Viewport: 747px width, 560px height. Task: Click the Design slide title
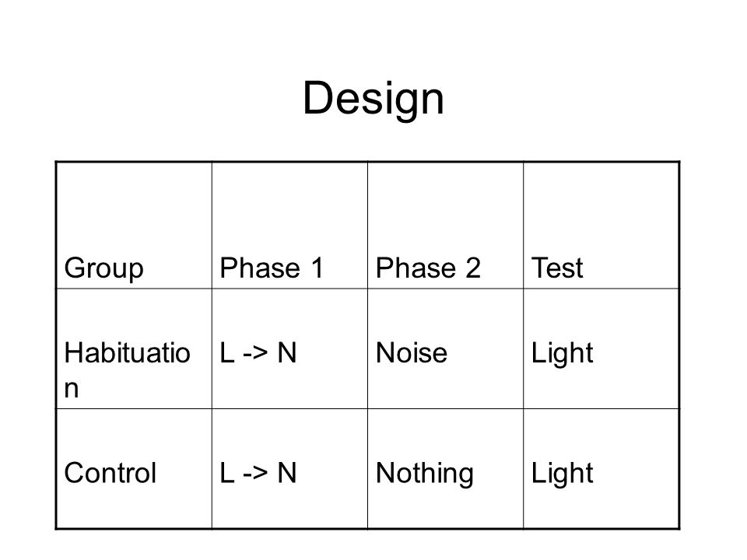[373, 99]
